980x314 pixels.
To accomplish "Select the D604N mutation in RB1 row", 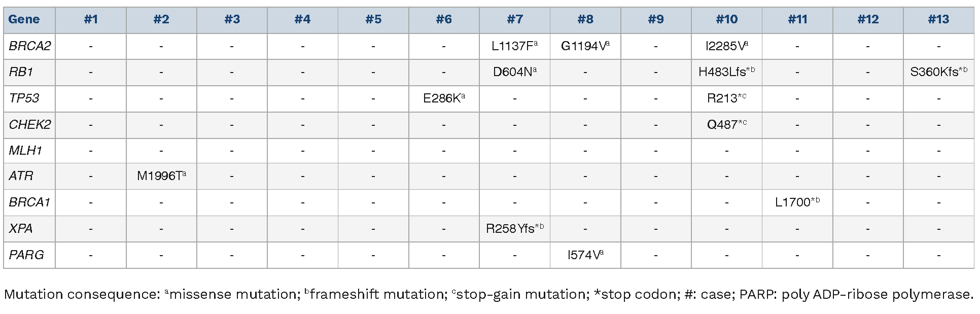I will coord(514,72).
